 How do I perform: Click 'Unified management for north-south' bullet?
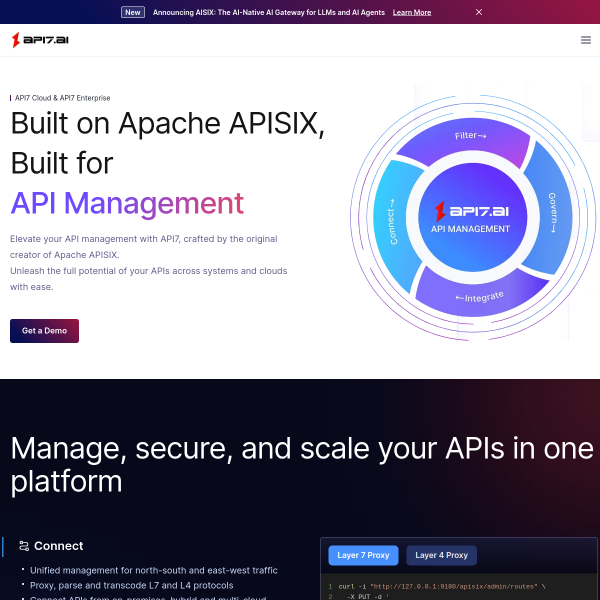pyautogui.click(x=153, y=570)
